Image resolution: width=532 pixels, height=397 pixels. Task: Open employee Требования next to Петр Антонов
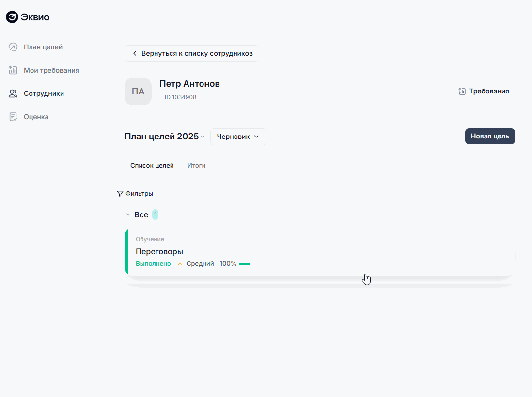tap(484, 91)
